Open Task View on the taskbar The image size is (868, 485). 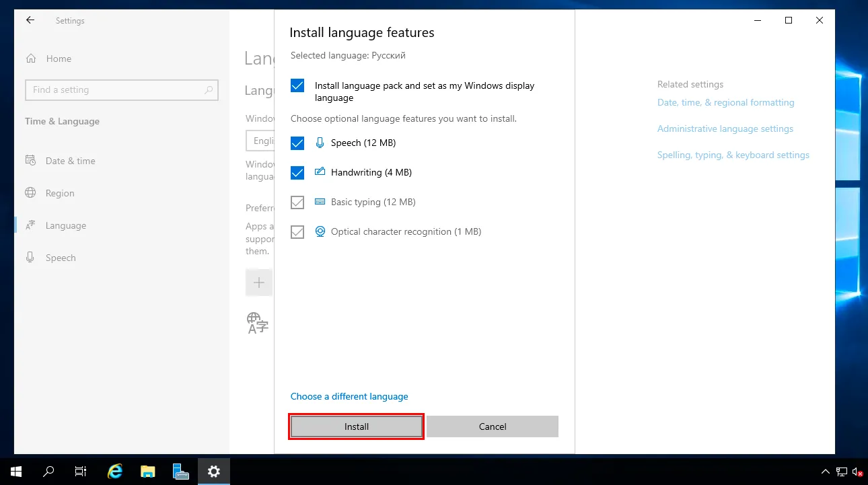click(x=81, y=472)
